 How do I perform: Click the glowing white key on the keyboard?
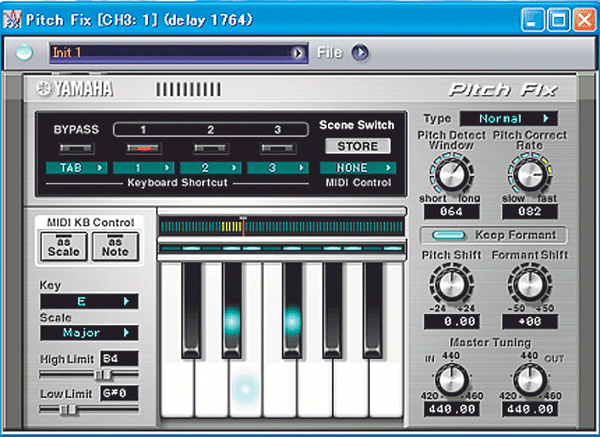[245, 386]
